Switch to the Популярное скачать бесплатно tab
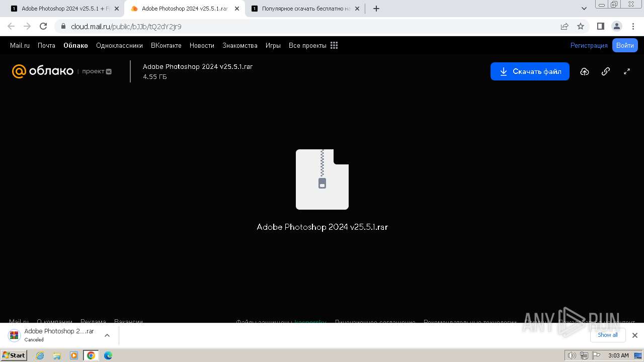The width and height of the screenshot is (644, 362). coord(306,9)
